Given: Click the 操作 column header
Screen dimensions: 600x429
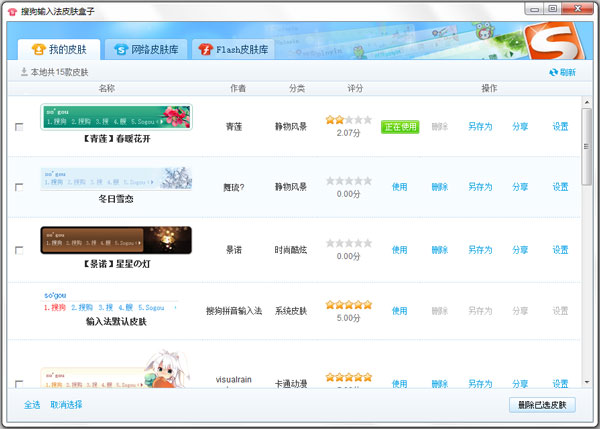Looking at the screenshot, I should pyautogui.click(x=489, y=88).
